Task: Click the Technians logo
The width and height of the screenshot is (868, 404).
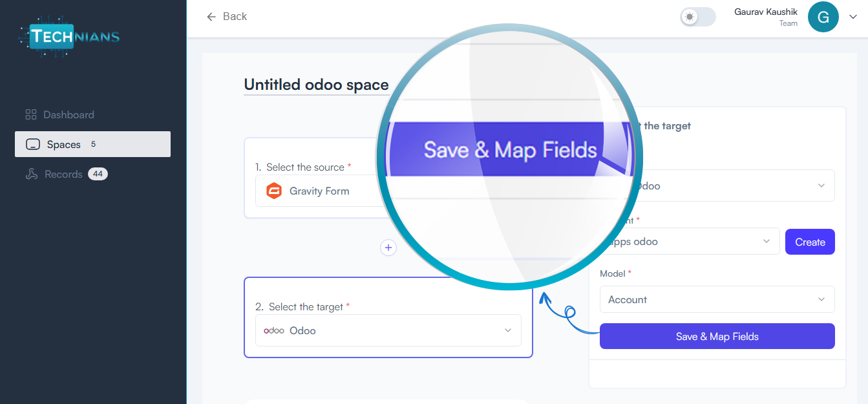Action: pos(69,37)
